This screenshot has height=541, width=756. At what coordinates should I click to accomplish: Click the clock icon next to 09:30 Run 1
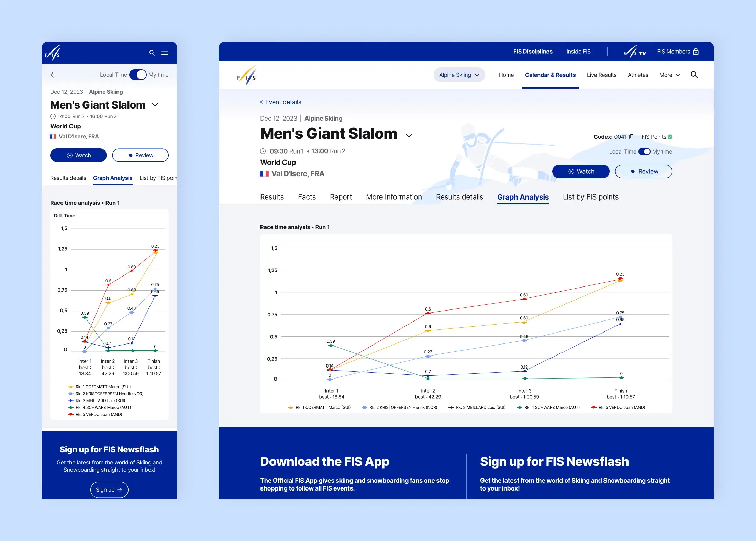[263, 151]
